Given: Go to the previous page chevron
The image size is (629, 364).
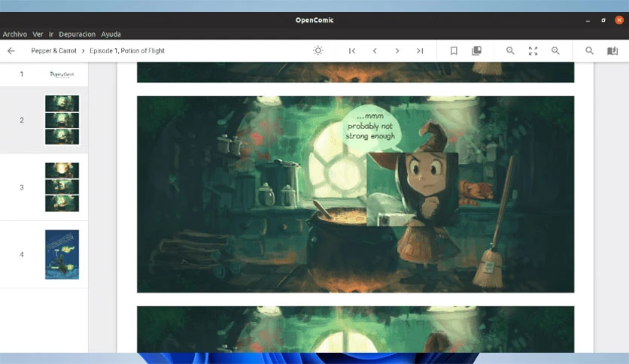Looking at the screenshot, I should coord(375,51).
